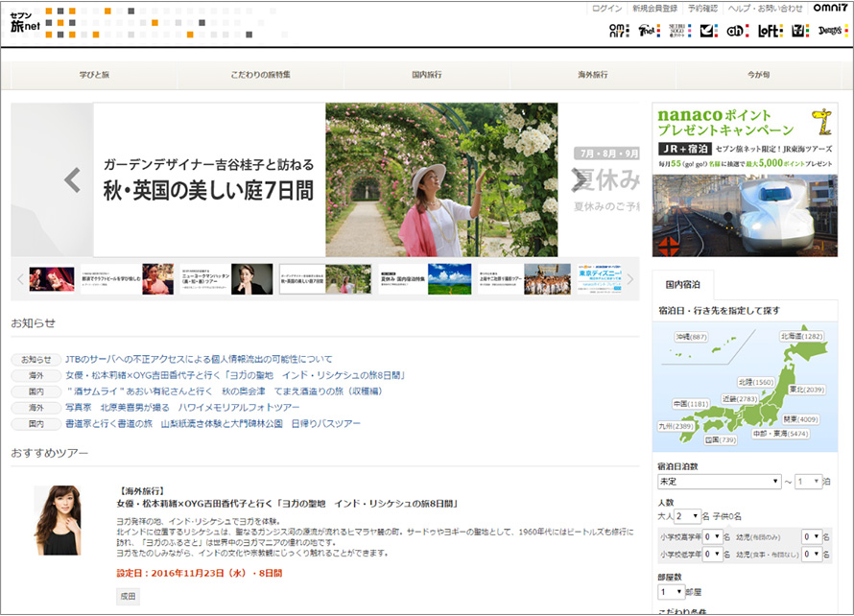Select 沖縄(887) on the Japan map

(x=691, y=337)
